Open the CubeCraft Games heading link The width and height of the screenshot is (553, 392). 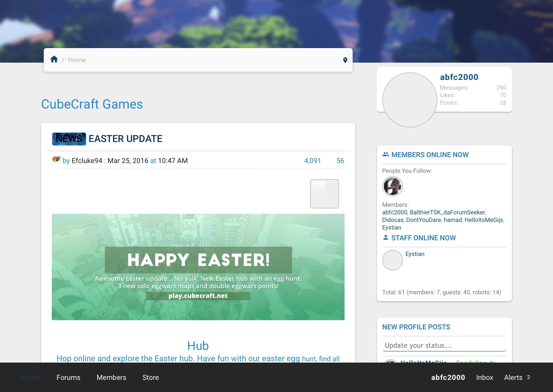point(92,104)
